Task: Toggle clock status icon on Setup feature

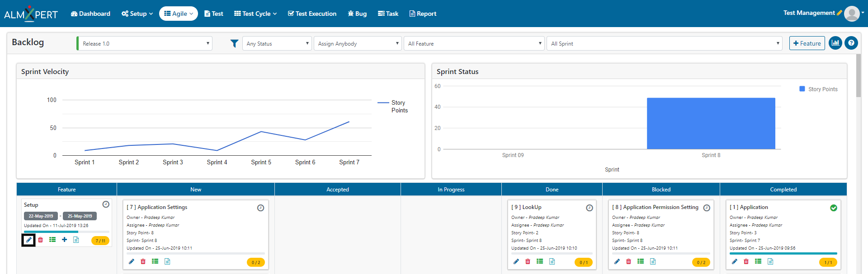Action: (106, 204)
